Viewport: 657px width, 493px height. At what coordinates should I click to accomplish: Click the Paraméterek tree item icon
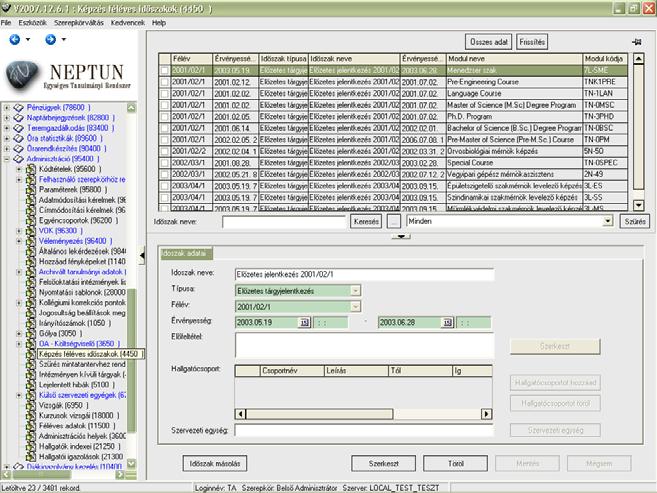(31, 190)
